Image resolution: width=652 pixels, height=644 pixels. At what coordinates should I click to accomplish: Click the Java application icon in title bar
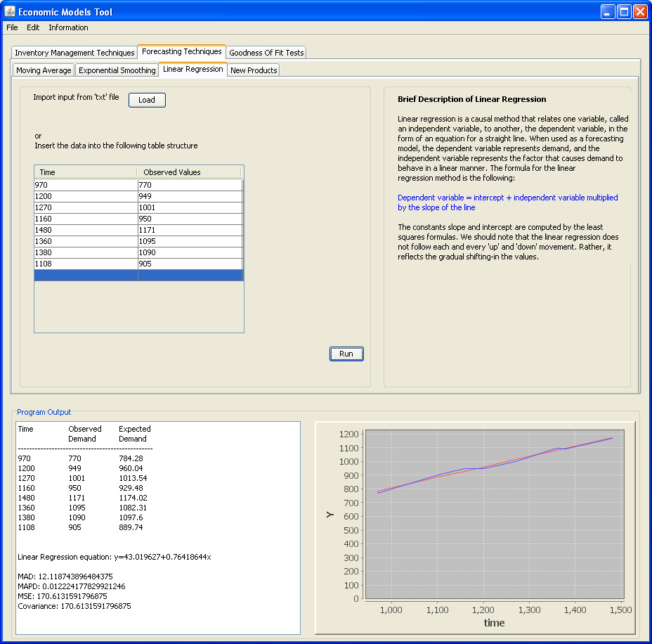[x=10, y=11]
